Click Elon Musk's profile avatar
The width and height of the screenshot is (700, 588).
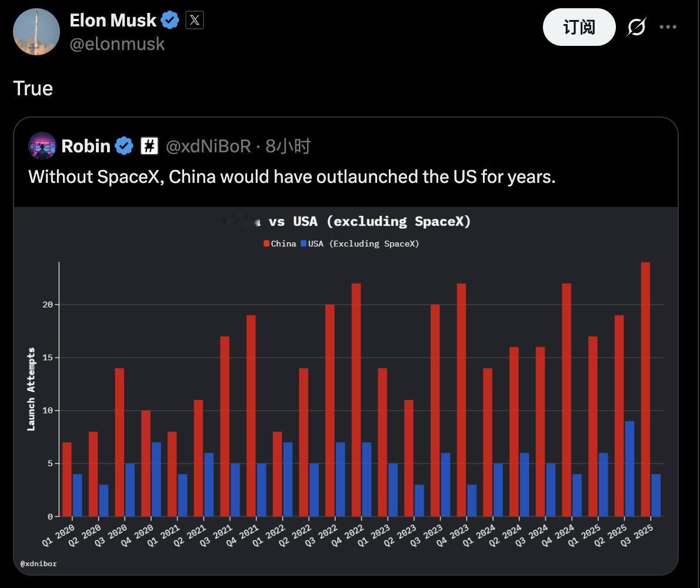coord(36,32)
